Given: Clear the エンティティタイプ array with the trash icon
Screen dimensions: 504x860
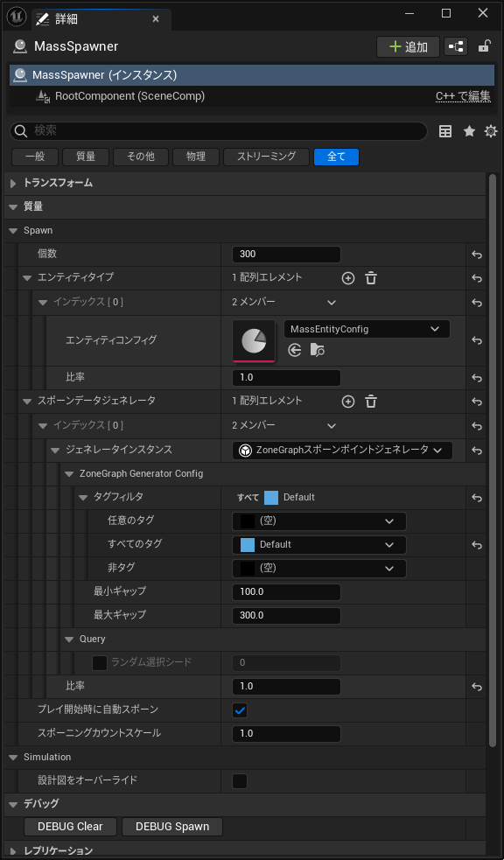Looking at the screenshot, I should pyautogui.click(x=371, y=278).
